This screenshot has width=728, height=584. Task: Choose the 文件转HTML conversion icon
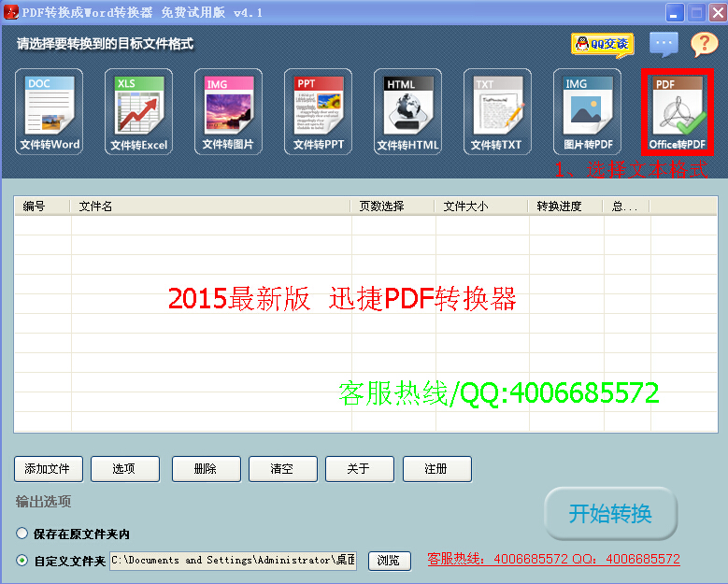407,111
